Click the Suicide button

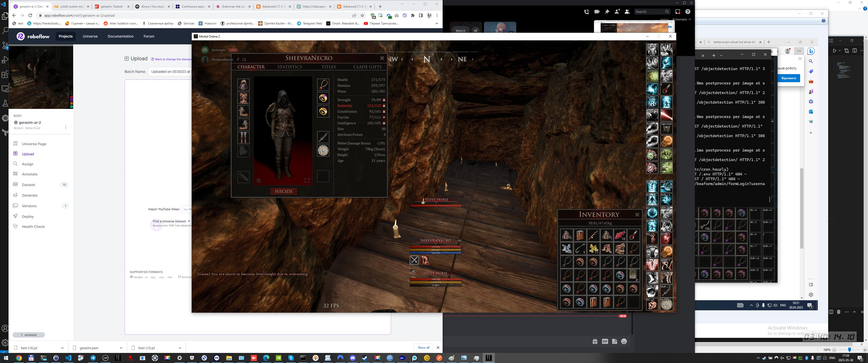pyautogui.click(x=283, y=191)
